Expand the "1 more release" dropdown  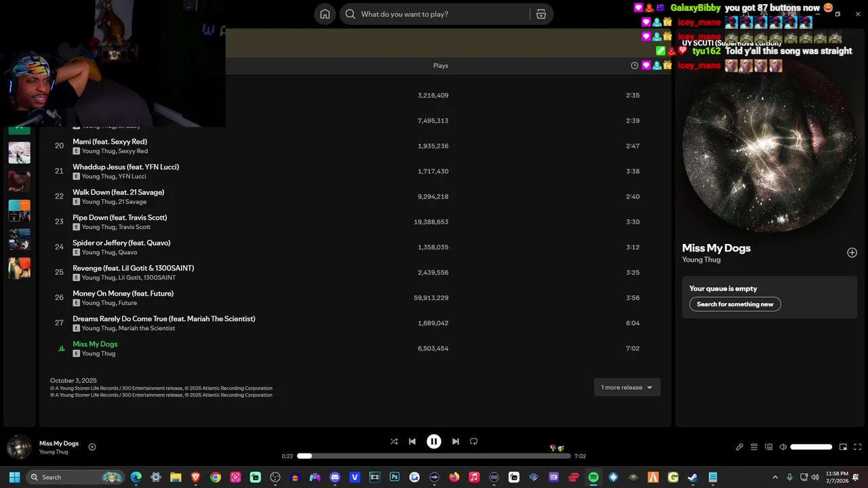click(x=627, y=388)
